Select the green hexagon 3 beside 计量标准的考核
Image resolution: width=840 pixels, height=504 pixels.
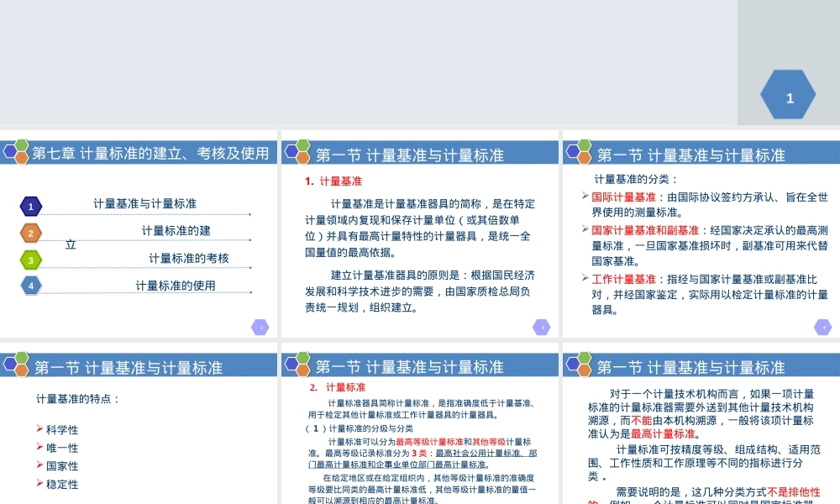(31, 260)
